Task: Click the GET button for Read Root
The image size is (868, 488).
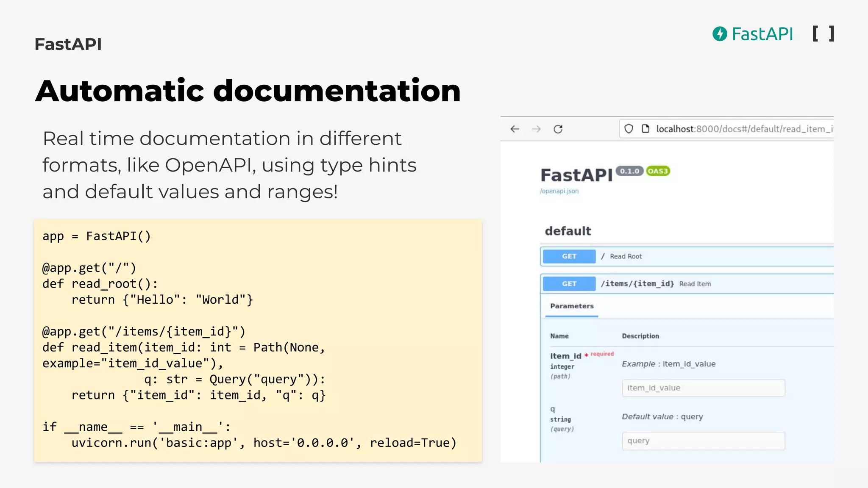Action: [569, 256]
